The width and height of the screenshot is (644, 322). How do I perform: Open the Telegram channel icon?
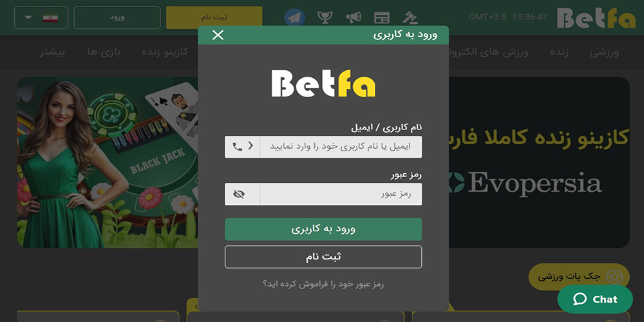click(294, 17)
